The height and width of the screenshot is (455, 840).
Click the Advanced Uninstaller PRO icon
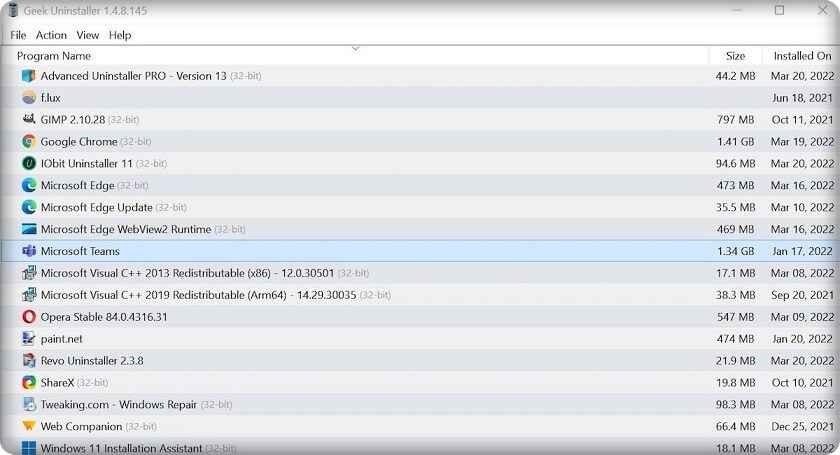(29, 76)
